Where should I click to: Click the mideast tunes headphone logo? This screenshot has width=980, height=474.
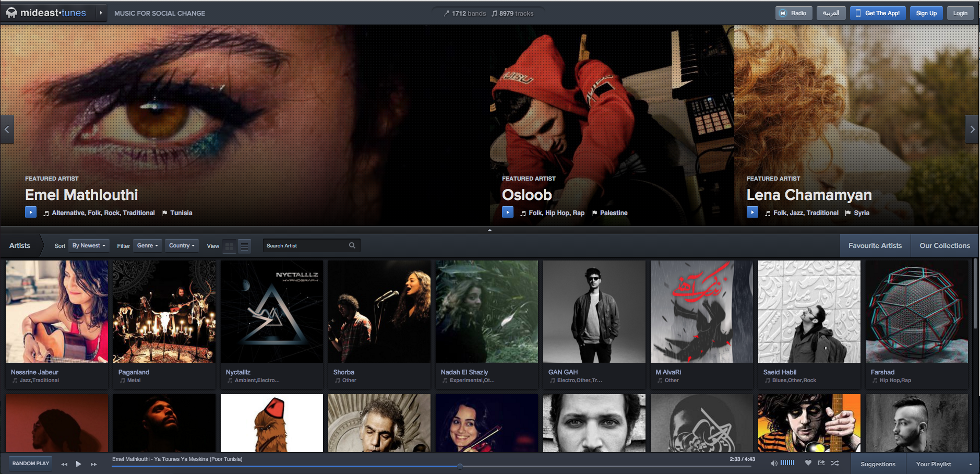click(11, 13)
